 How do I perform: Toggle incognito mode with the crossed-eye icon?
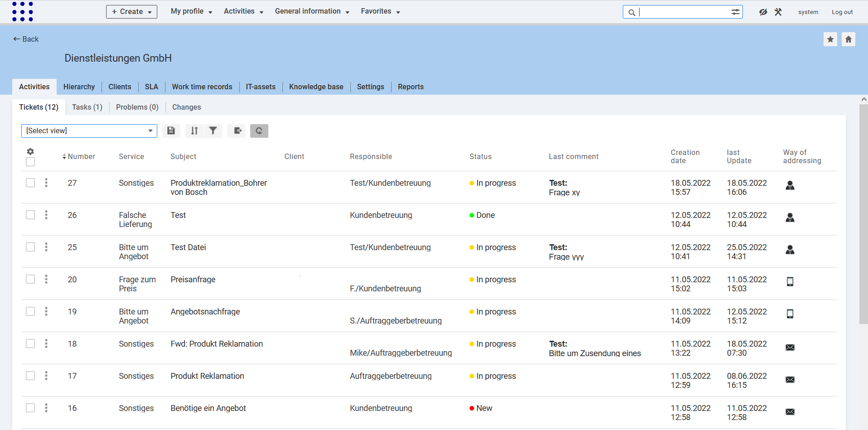tap(763, 12)
